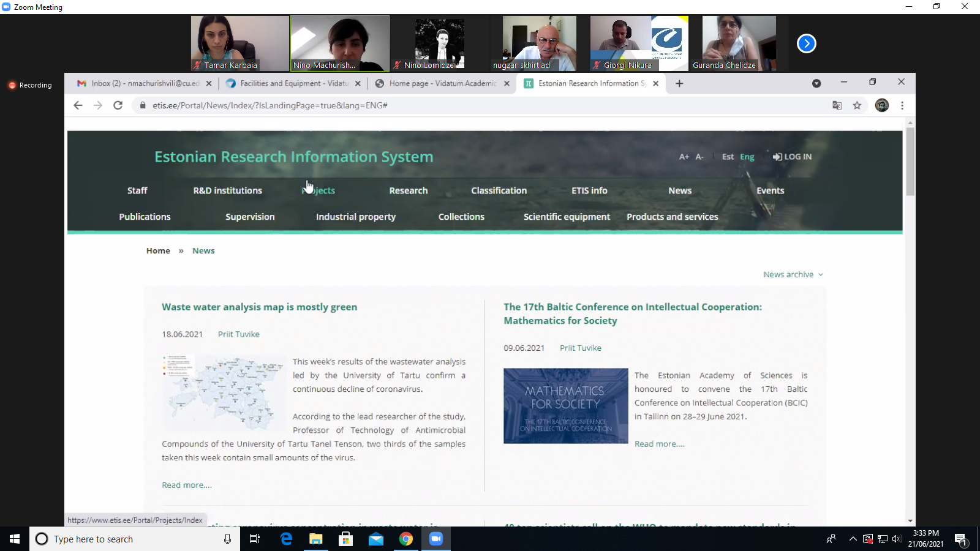Open Microsoft Store from the taskbar
980x551 pixels.
[x=345, y=539]
